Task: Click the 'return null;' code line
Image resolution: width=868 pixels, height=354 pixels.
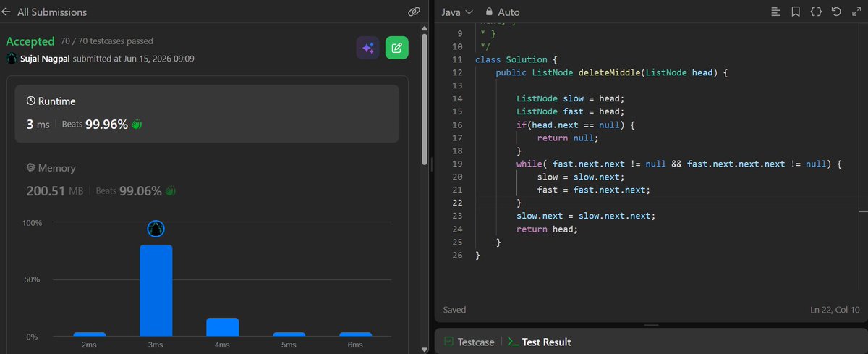Action: coord(569,138)
